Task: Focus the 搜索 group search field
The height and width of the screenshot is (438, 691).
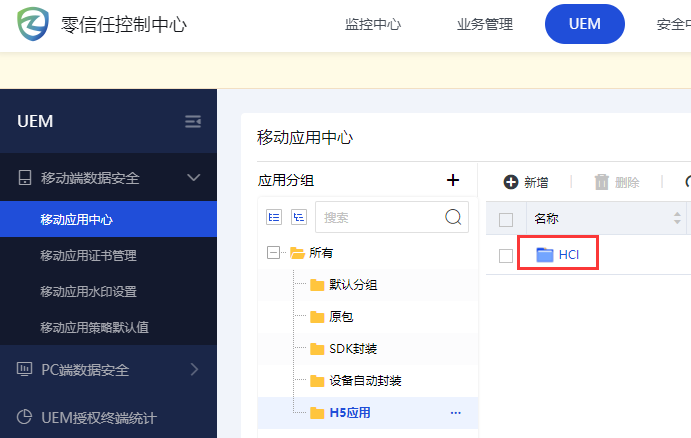Action: [x=378, y=217]
